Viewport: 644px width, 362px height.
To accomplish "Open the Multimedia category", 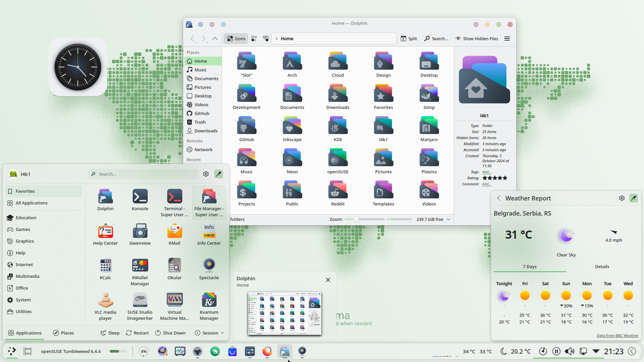I will click(44, 276).
